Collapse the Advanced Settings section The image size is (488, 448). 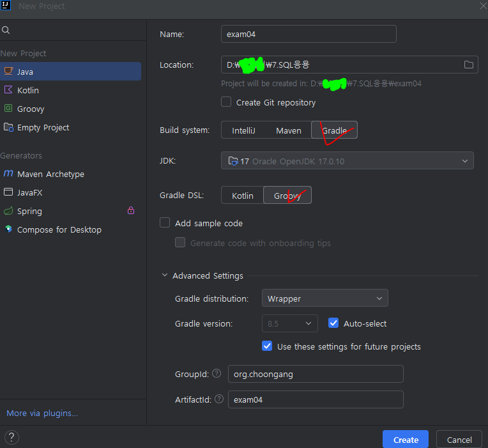pos(165,275)
